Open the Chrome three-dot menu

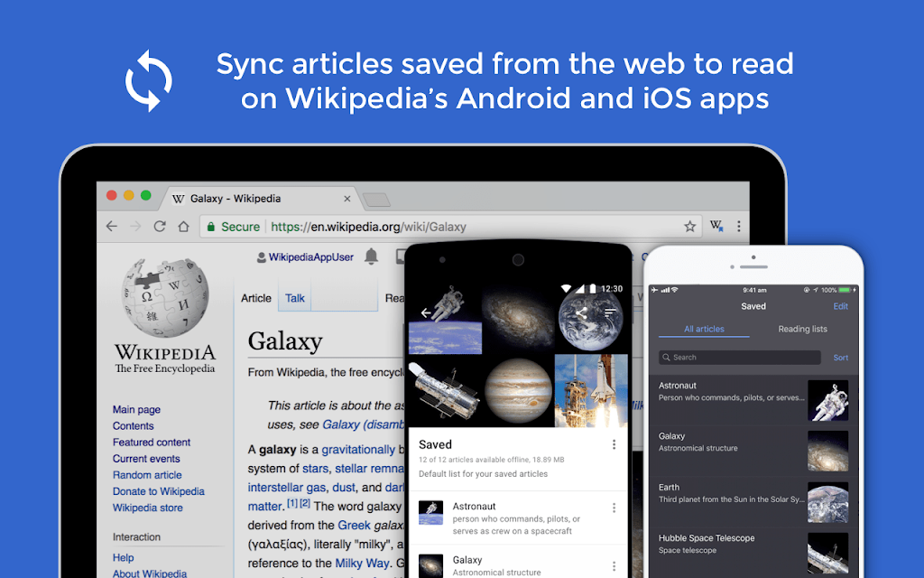pyautogui.click(x=738, y=227)
